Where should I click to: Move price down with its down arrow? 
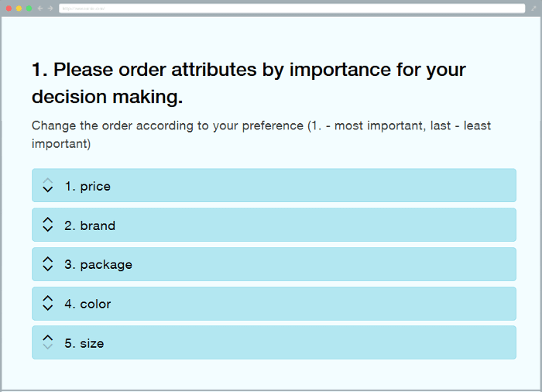(48, 190)
